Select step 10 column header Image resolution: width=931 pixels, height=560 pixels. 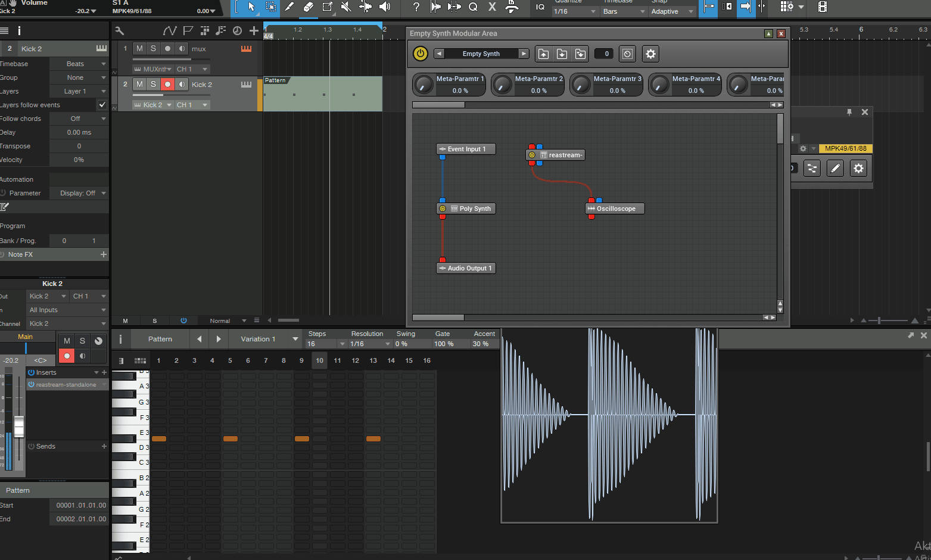(320, 360)
